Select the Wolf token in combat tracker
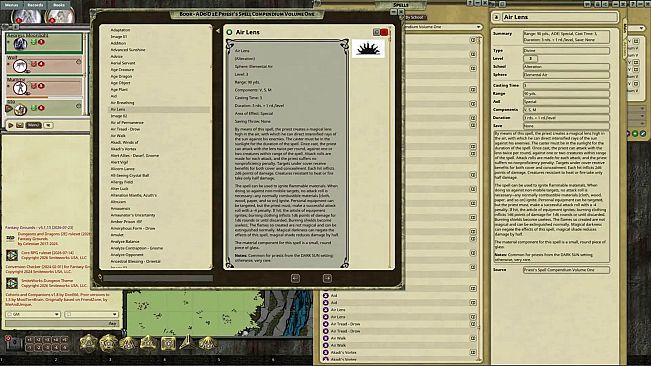The width and height of the screenshot is (651, 366). pos(20,65)
